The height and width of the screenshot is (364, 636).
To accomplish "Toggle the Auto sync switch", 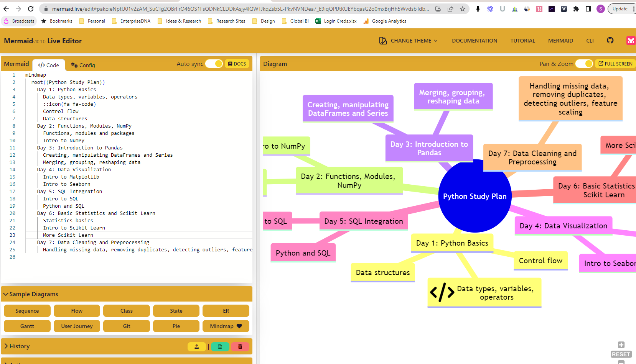I will click(x=214, y=64).
